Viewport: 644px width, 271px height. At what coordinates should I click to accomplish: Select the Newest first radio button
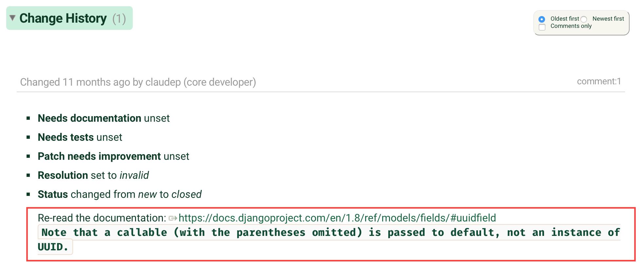point(584,20)
